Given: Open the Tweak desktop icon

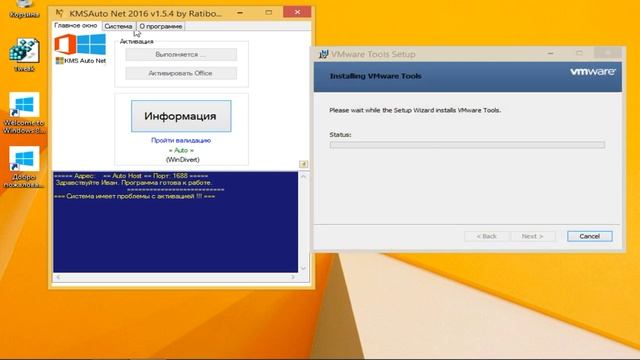Looking at the screenshot, I should click(x=24, y=55).
